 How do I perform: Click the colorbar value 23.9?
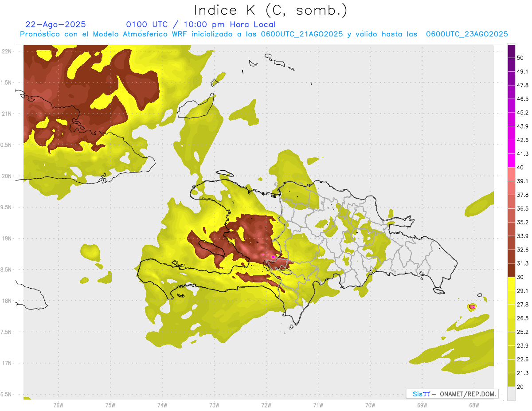pyautogui.click(x=523, y=345)
